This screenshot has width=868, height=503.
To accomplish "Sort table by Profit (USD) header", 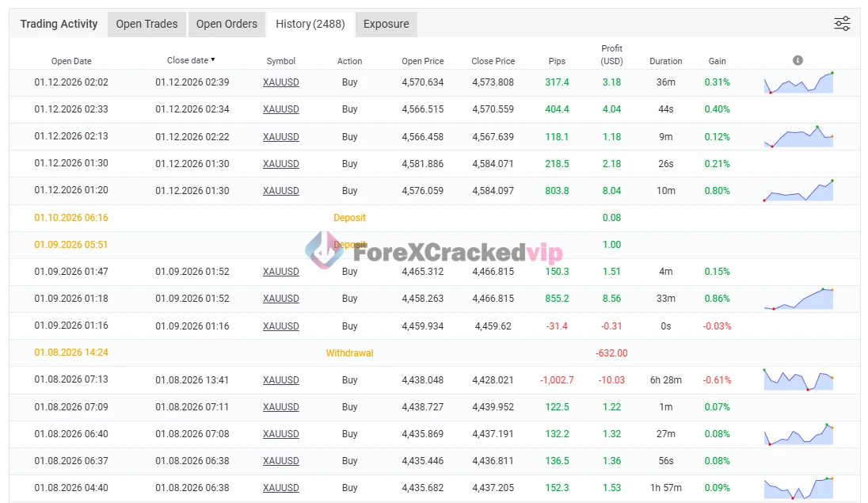I will coord(611,55).
